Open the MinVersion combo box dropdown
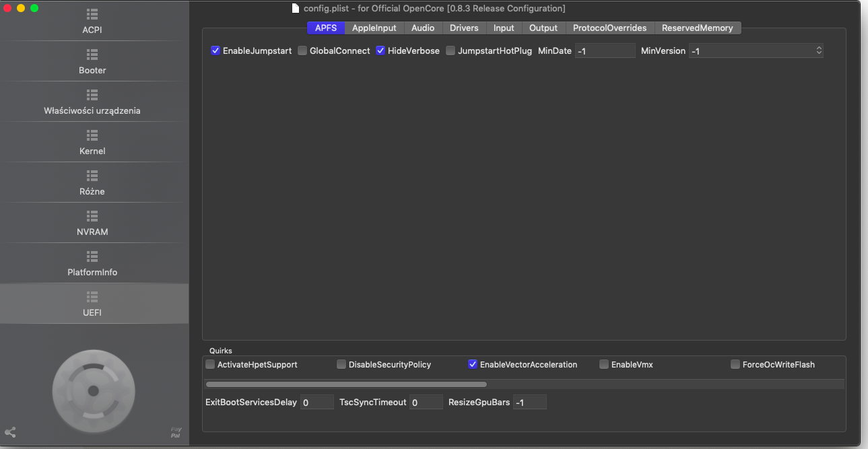 (819, 50)
